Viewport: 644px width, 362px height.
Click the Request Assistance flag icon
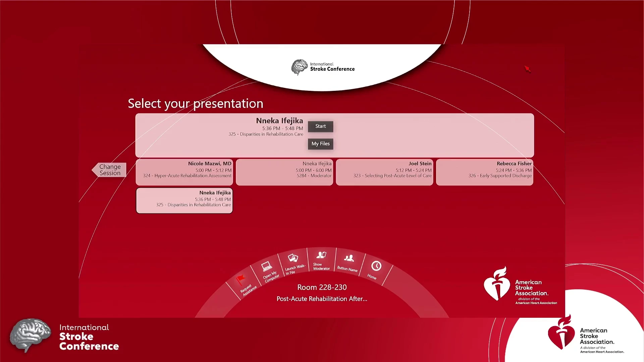(241, 279)
